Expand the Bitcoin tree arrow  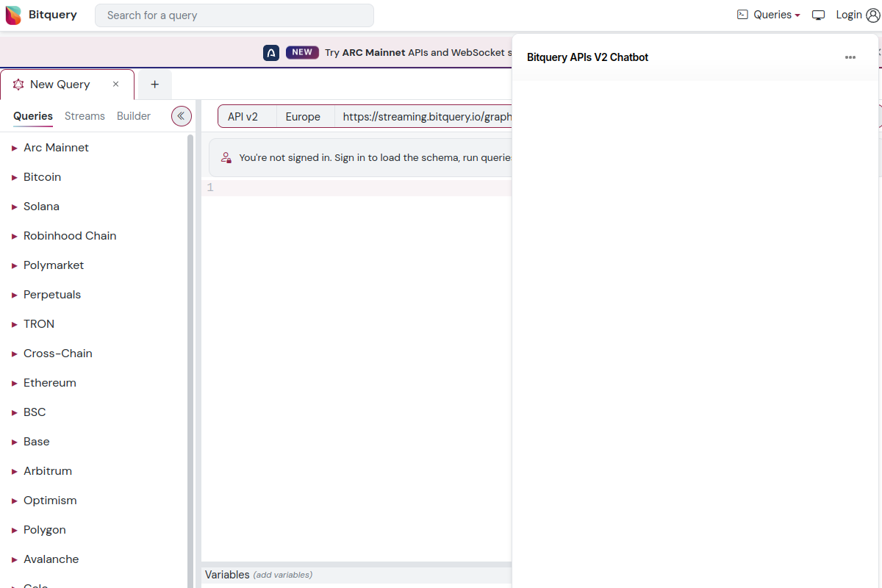tap(14, 177)
